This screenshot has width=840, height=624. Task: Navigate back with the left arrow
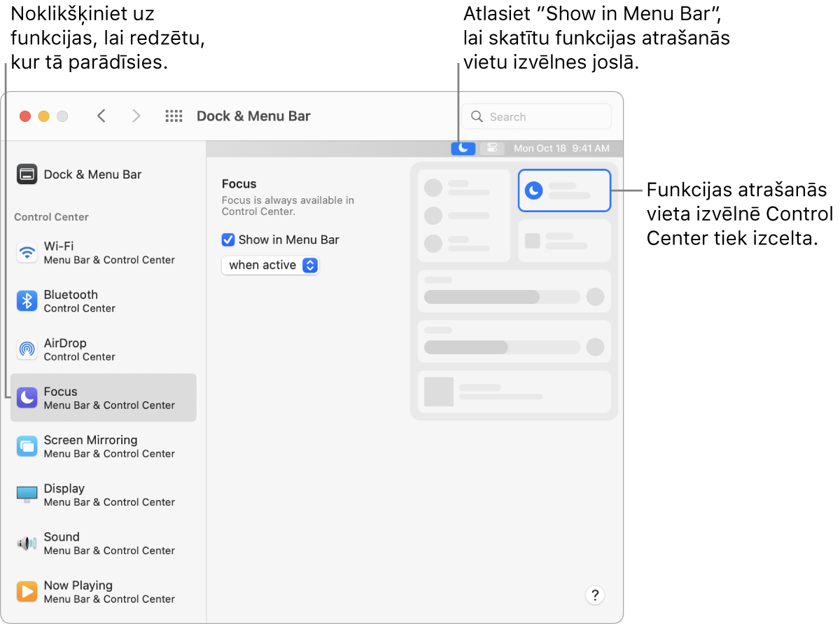pos(101,116)
